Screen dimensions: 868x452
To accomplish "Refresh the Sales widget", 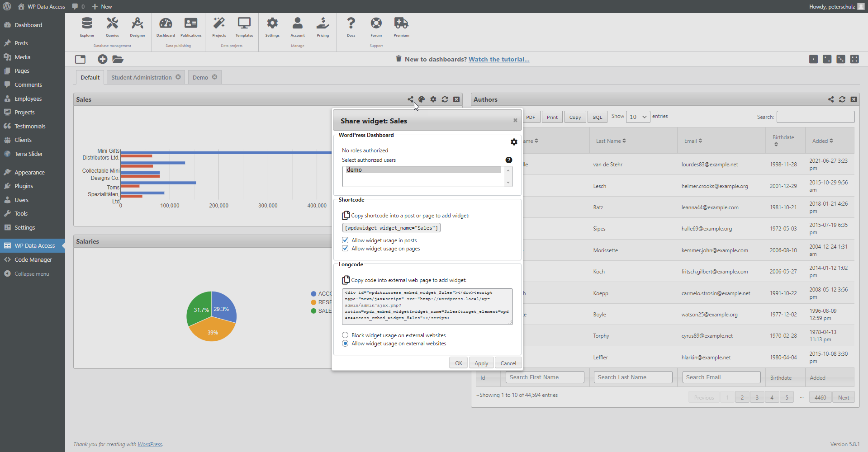I will point(445,99).
